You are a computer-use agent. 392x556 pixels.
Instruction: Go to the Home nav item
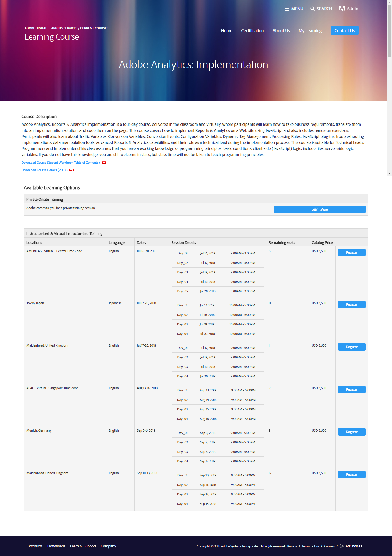(x=226, y=31)
